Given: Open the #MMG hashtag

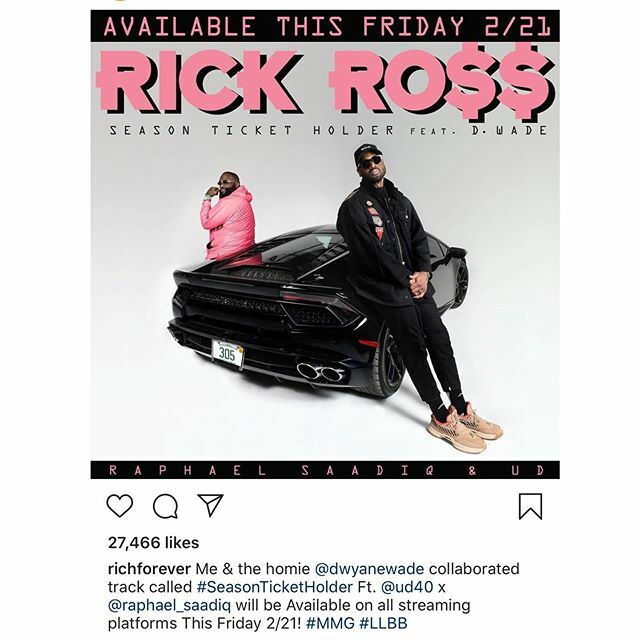Looking at the screenshot, I should point(330,623).
